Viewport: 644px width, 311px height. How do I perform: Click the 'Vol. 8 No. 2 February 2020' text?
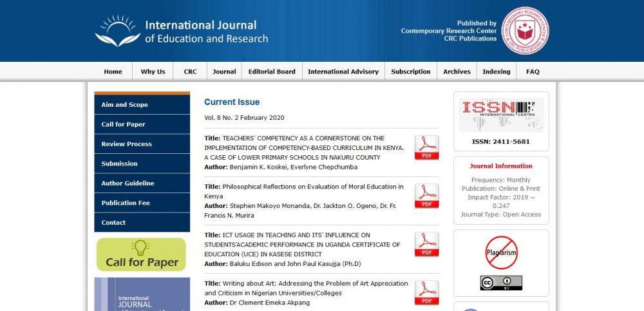click(244, 118)
